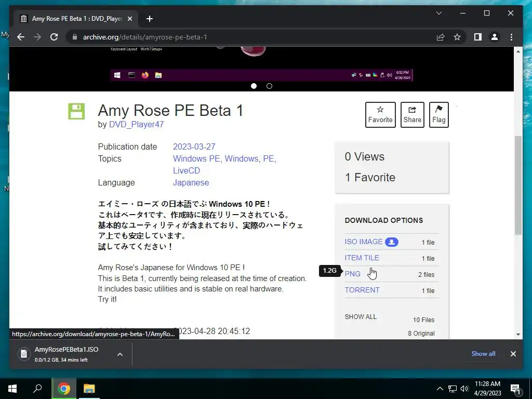532x399 pixels.
Task: Open uploader DVD_Player47 profile
Action: tap(137, 125)
